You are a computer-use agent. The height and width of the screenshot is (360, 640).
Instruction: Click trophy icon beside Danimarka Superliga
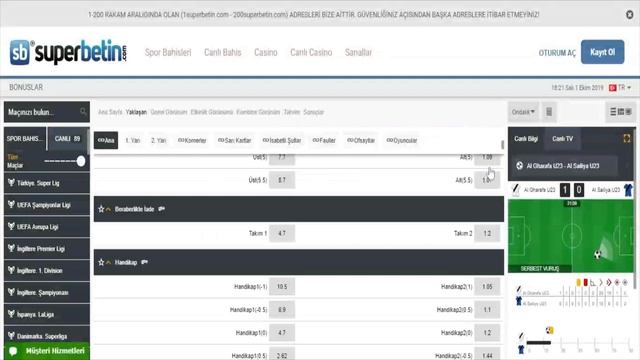[11, 336]
